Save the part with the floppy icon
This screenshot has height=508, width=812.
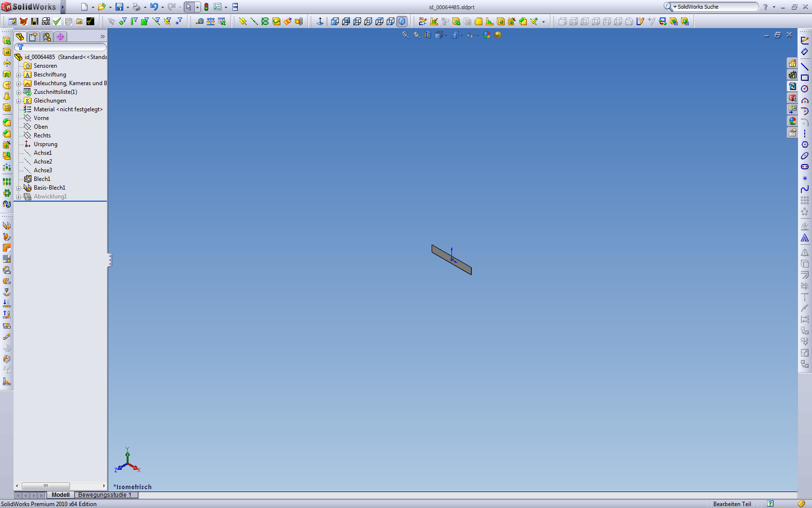coord(119,7)
